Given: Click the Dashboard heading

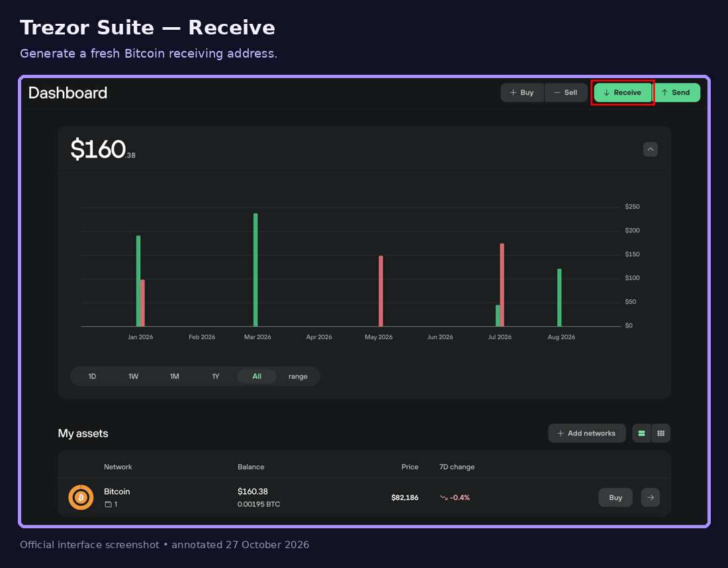Looking at the screenshot, I should (68, 93).
